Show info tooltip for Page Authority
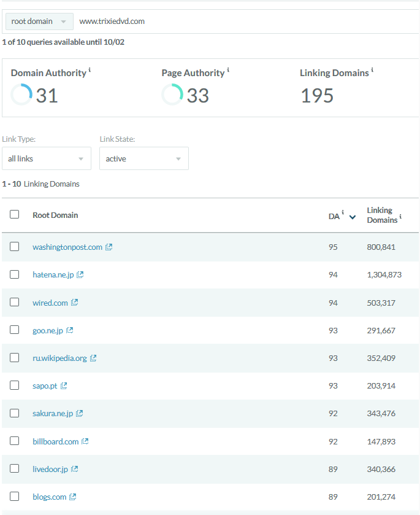The height and width of the screenshot is (515, 420). tap(228, 69)
